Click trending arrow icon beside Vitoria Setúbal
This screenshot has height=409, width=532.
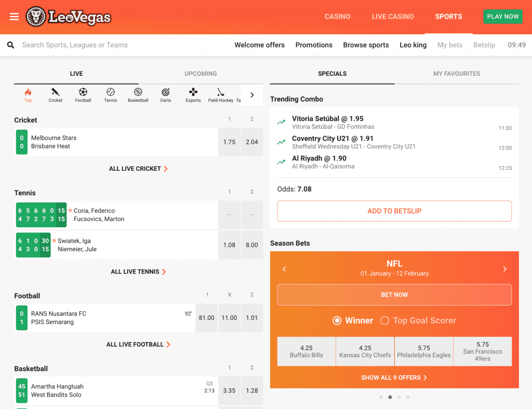(x=281, y=122)
